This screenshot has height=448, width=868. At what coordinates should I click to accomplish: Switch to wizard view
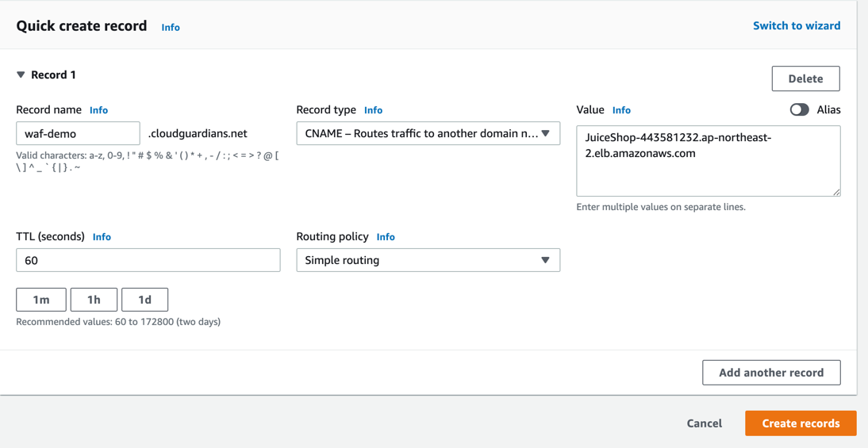pos(796,26)
